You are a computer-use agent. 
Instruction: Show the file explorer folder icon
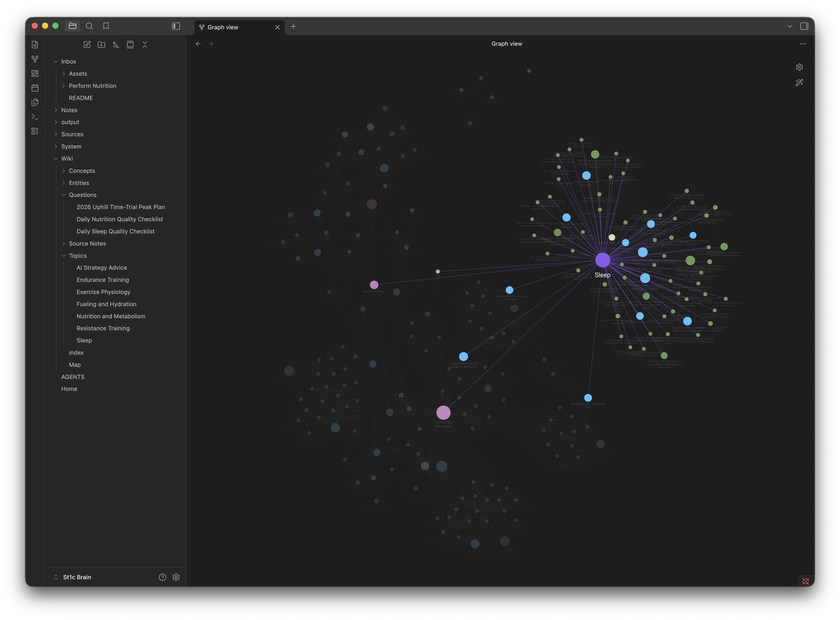click(72, 26)
